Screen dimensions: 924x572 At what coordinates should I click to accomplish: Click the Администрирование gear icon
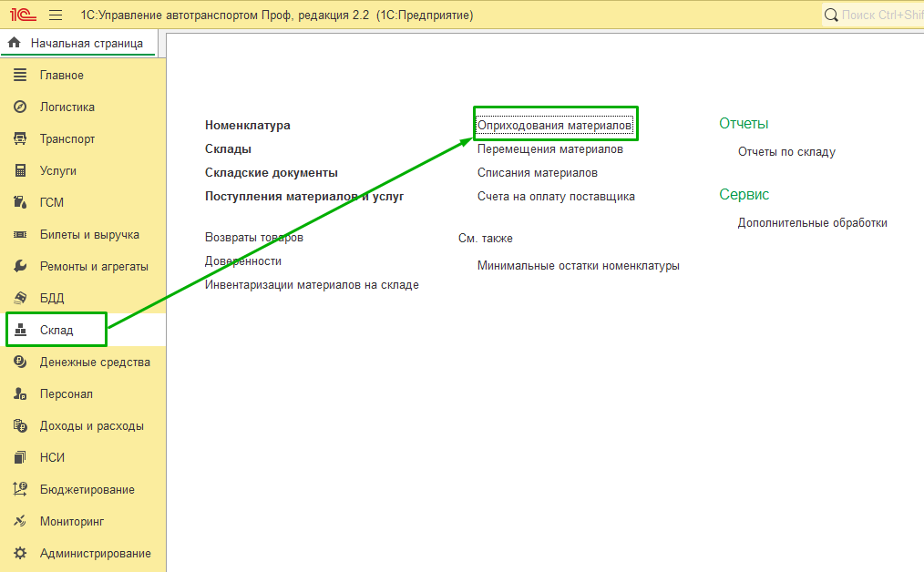point(20,554)
